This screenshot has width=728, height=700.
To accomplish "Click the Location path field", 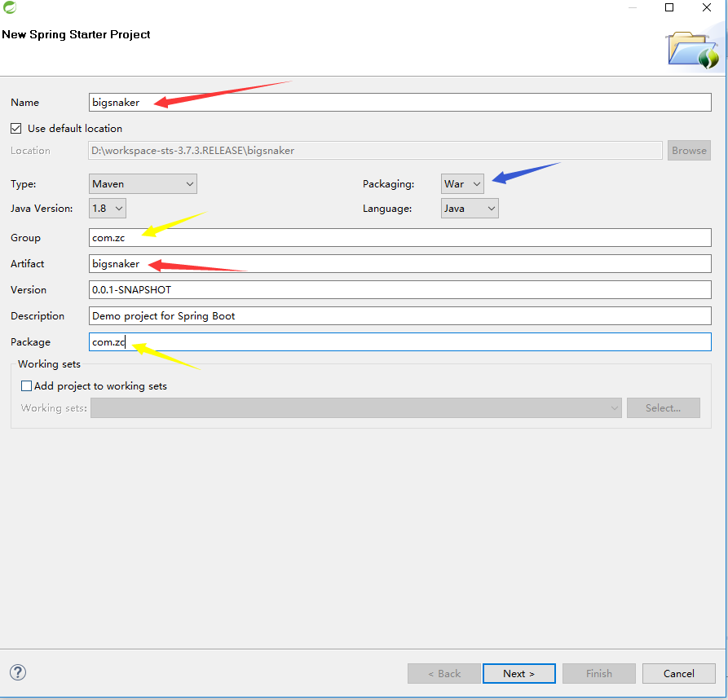I will [x=375, y=151].
